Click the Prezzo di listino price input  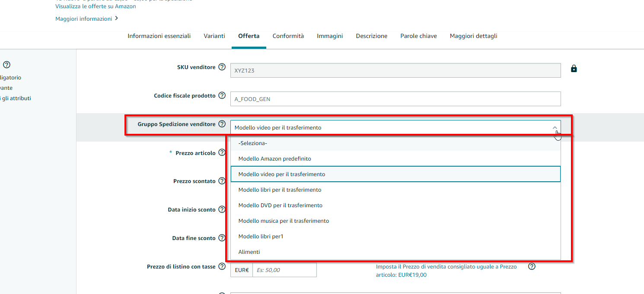click(x=284, y=270)
